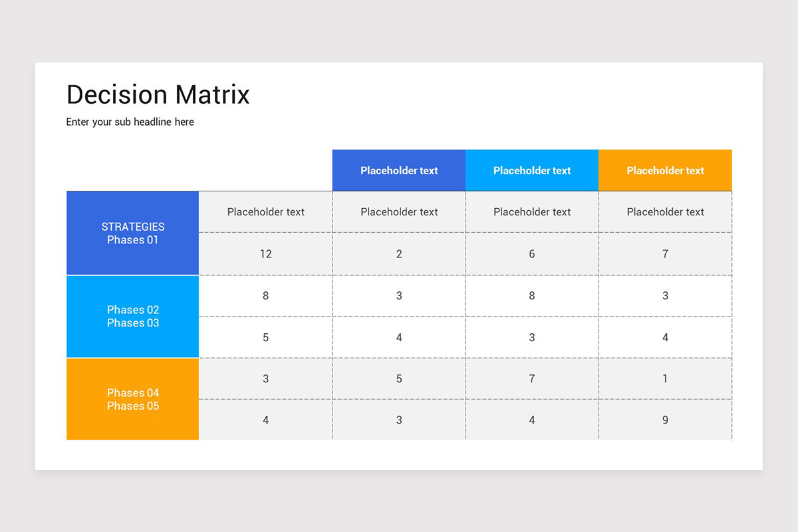
Task: Select the 8 in the light blue column
Action: pyautogui.click(x=532, y=296)
